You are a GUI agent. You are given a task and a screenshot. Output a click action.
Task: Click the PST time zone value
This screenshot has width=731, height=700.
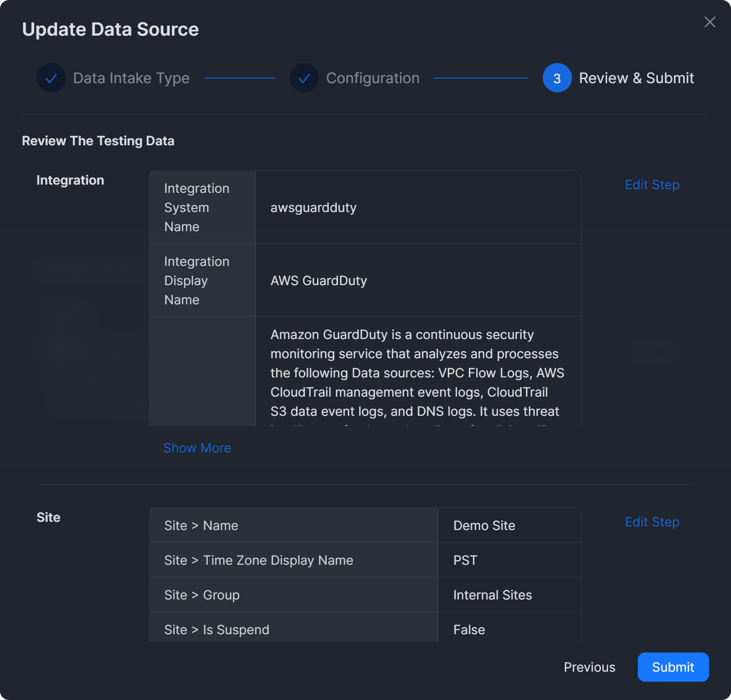pos(465,560)
